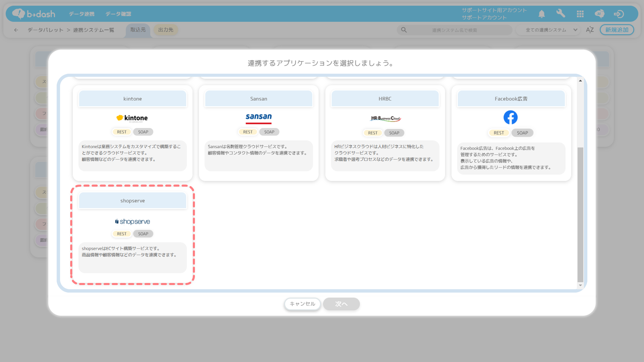Viewport: 644px width, 362px height.
Task: Click the b→dash logo
Action: [x=33, y=14]
